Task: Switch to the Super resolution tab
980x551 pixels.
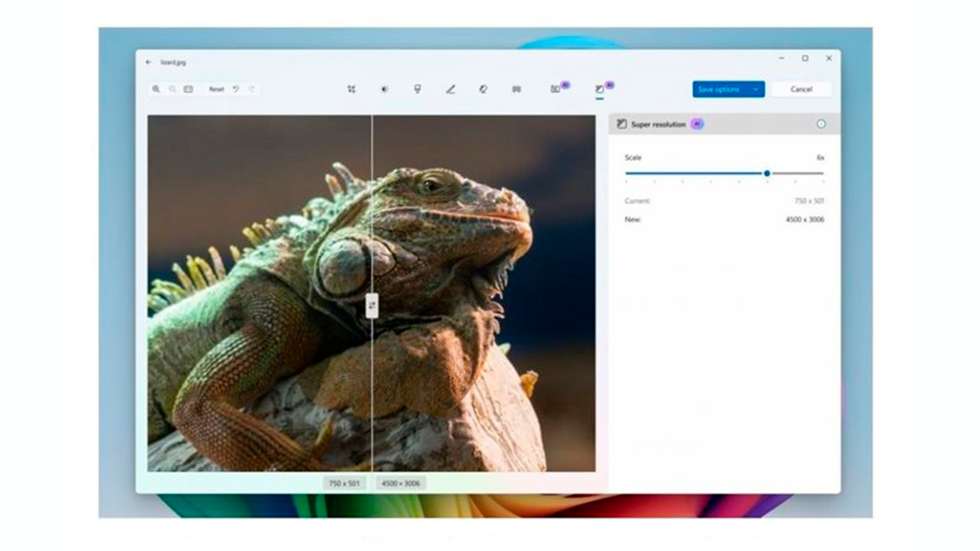Action: pyautogui.click(x=600, y=89)
